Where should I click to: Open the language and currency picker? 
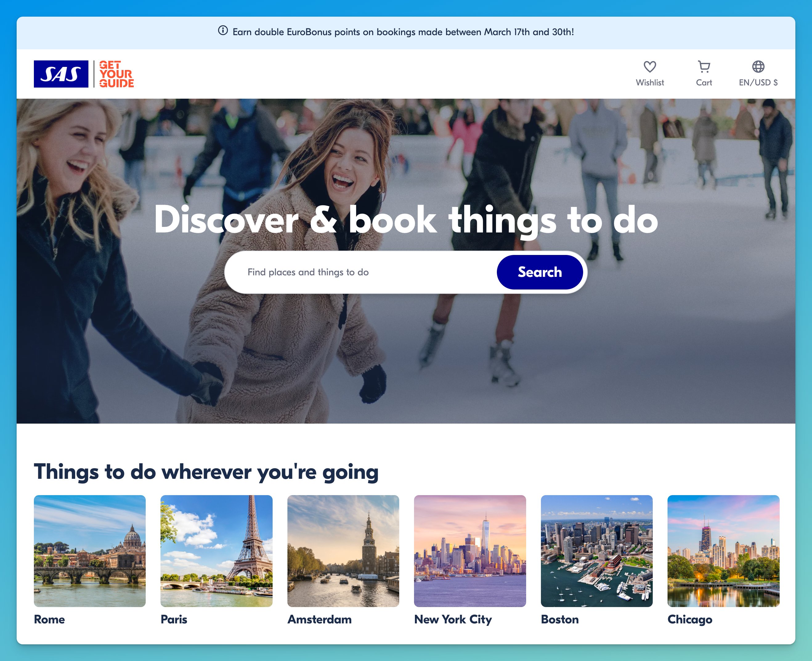758,74
